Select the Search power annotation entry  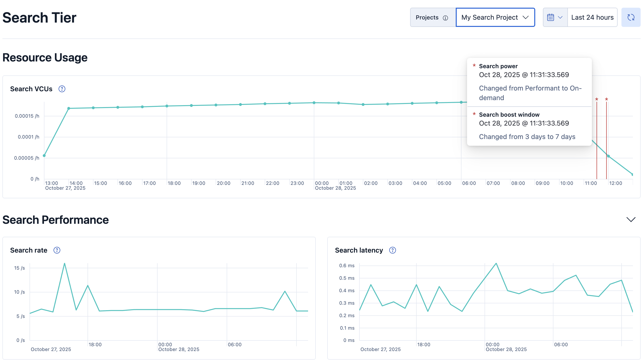pyautogui.click(x=498, y=66)
